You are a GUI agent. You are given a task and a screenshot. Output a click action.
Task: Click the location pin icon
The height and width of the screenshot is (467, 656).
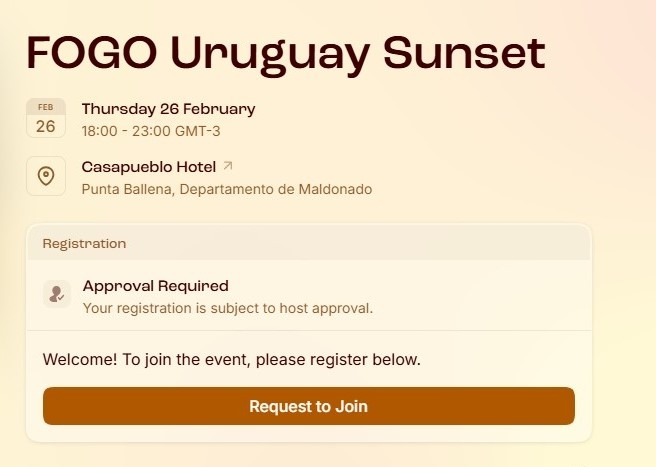46,176
